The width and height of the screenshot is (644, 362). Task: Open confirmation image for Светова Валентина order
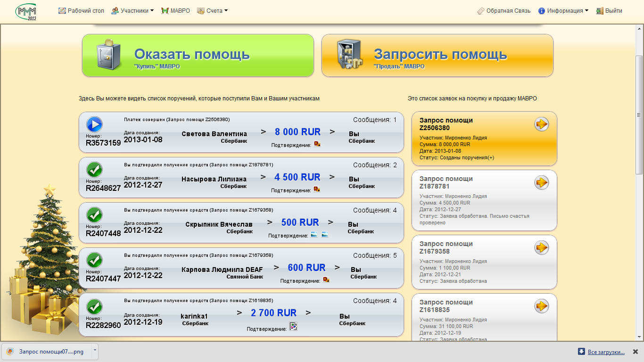pyautogui.click(x=317, y=144)
